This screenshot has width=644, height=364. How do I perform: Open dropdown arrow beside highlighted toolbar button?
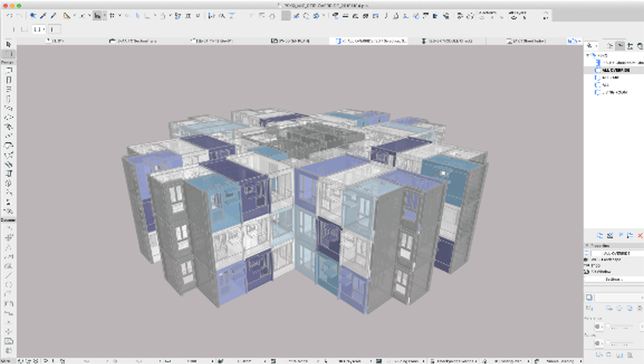(x=104, y=16)
